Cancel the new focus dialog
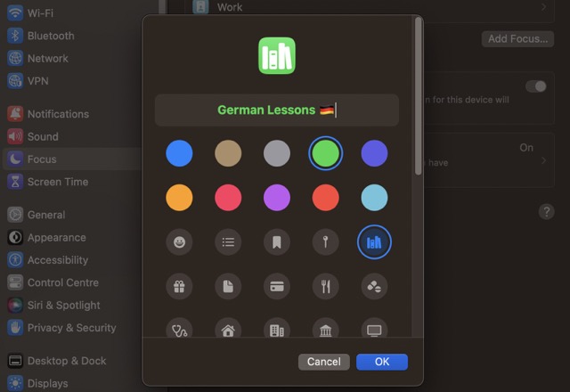Screen dimensions: 570x392 coord(323,362)
